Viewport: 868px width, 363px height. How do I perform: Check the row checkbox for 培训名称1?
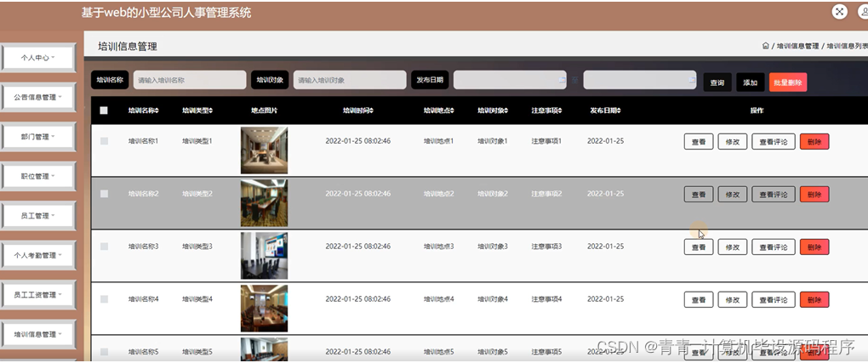click(x=104, y=141)
